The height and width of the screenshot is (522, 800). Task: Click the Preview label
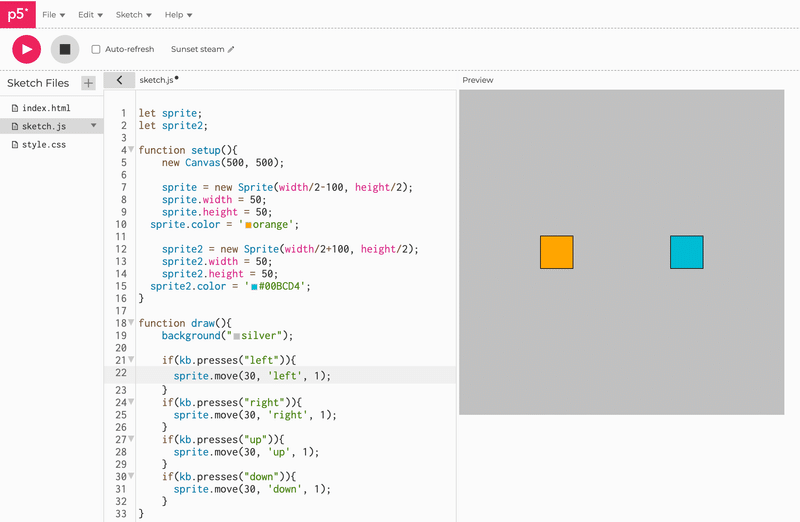478,80
